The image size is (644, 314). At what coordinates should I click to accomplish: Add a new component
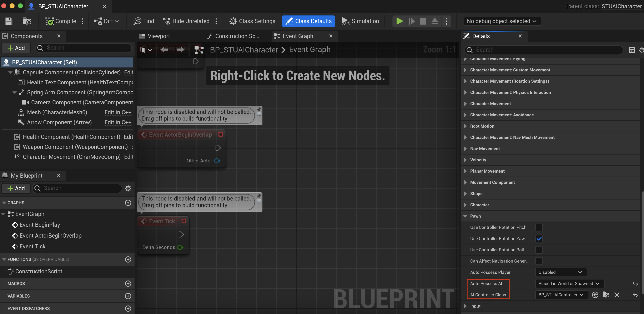tap(16, 48)
